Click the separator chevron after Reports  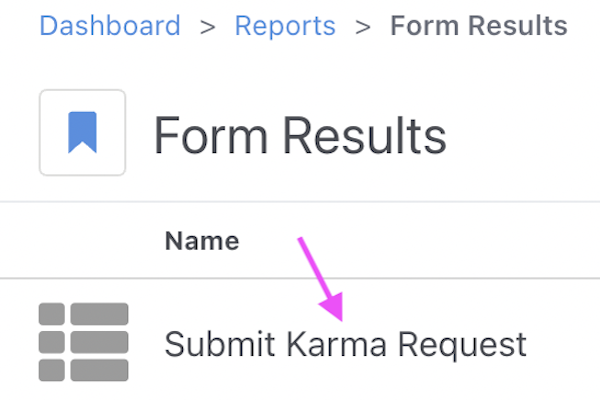tap(363, 27)
